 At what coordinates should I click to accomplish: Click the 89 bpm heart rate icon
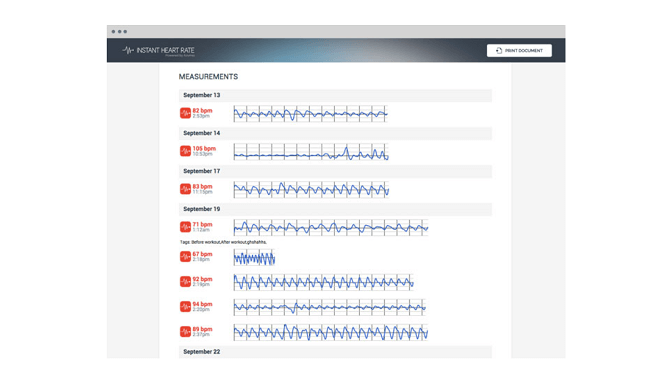click(185, 332)
